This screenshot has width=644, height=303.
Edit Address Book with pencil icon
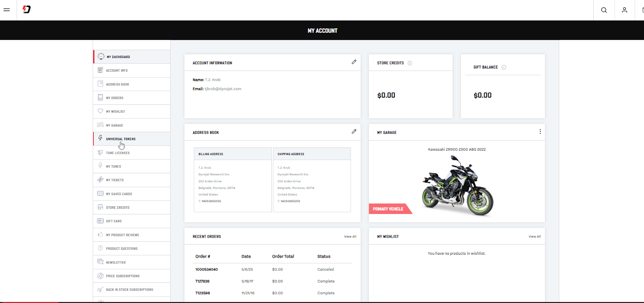tap(354, 131)
